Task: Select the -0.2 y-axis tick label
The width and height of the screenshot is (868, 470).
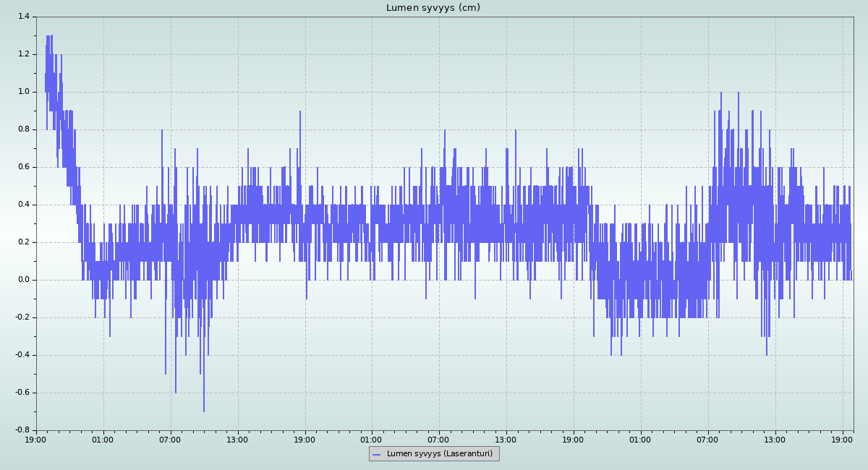Action: (22, 317)
